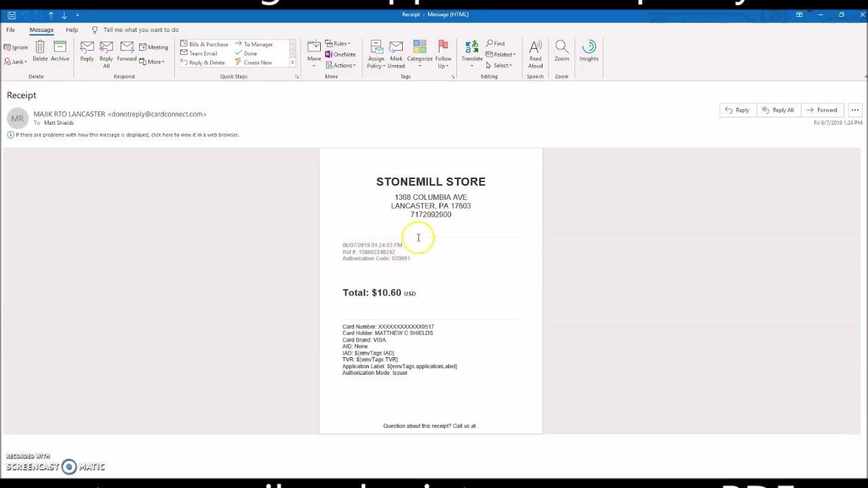The height and width of the screenshot is (488, 868).
Task: Open the Insights add-in
Action: tap(589, 52)
